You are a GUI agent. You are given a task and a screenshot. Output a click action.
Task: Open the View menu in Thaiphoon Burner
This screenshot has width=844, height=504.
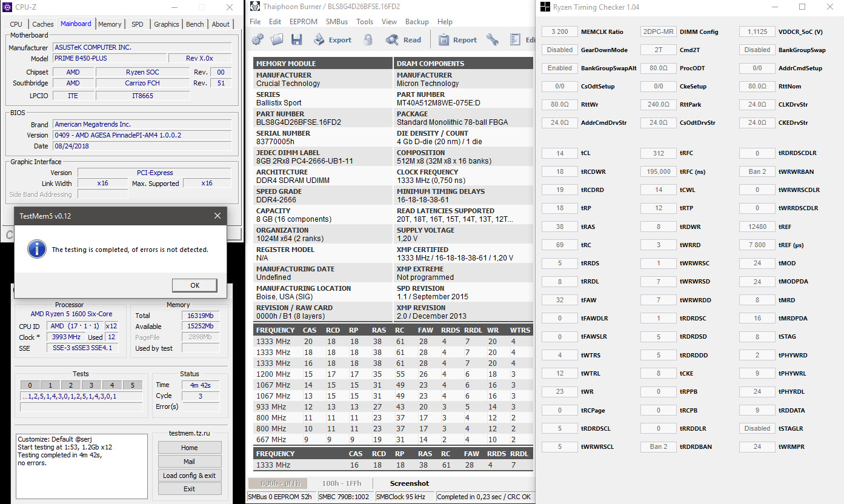(x=389, y=22)
